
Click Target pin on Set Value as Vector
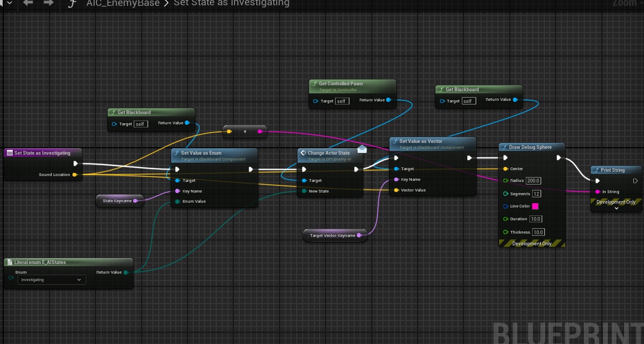(396, 169)
